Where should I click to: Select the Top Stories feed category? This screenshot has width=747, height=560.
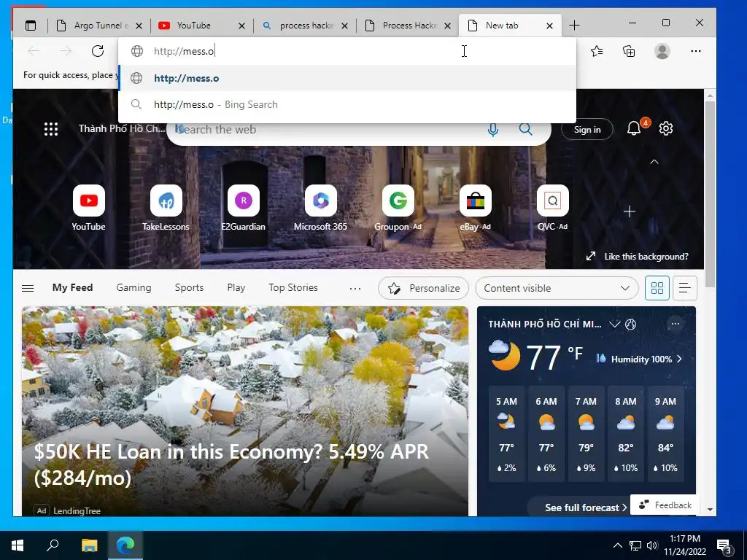[293, 287]
